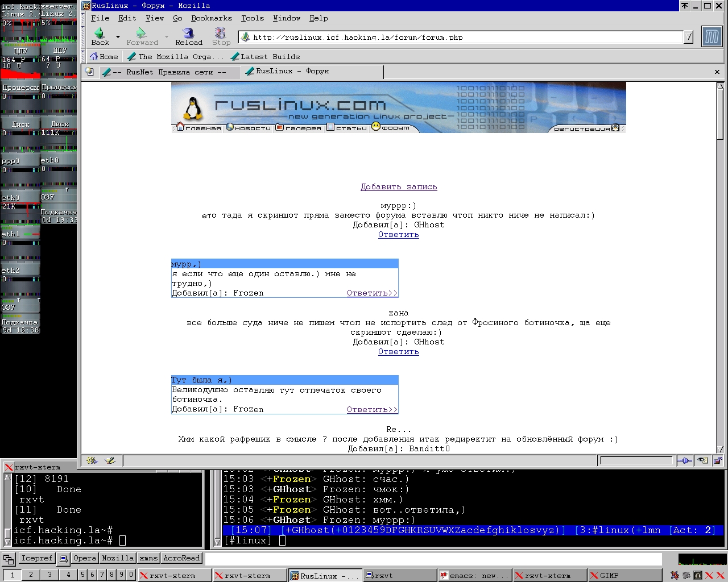
Task: Launch xmms from the taskbar
Action: point(148,558)
